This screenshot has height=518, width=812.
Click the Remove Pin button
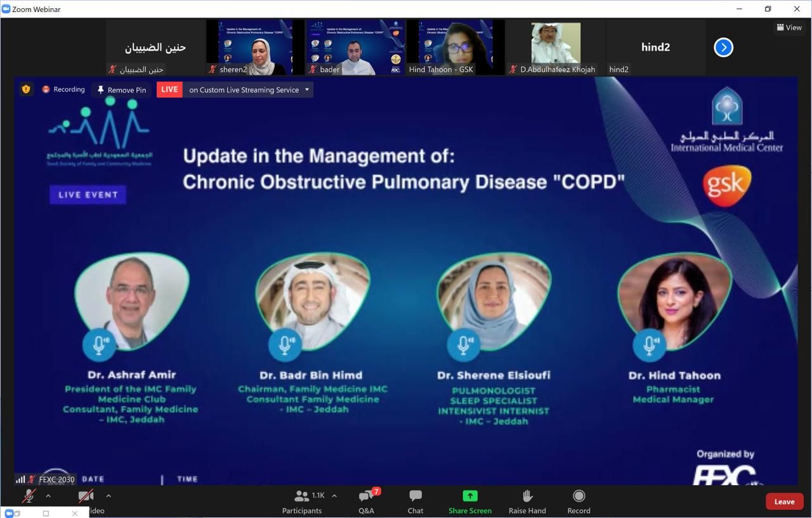(121, 90)
